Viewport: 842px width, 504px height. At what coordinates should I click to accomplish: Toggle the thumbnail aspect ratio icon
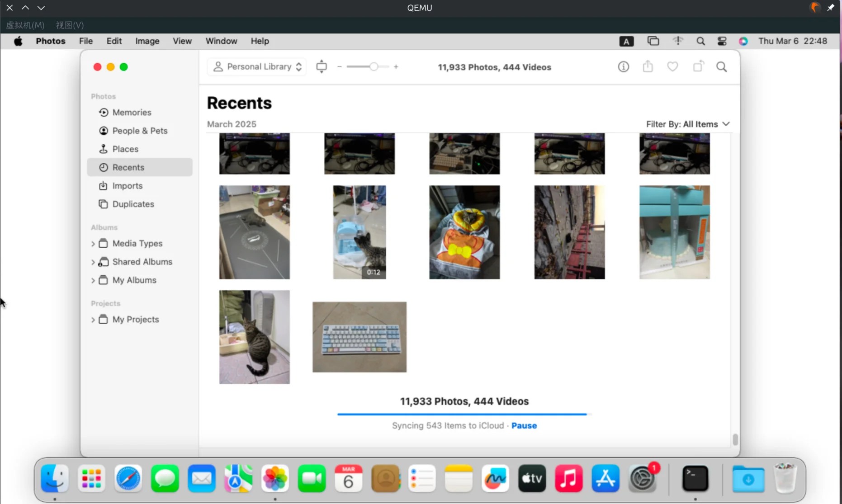(x=322, y=66)
